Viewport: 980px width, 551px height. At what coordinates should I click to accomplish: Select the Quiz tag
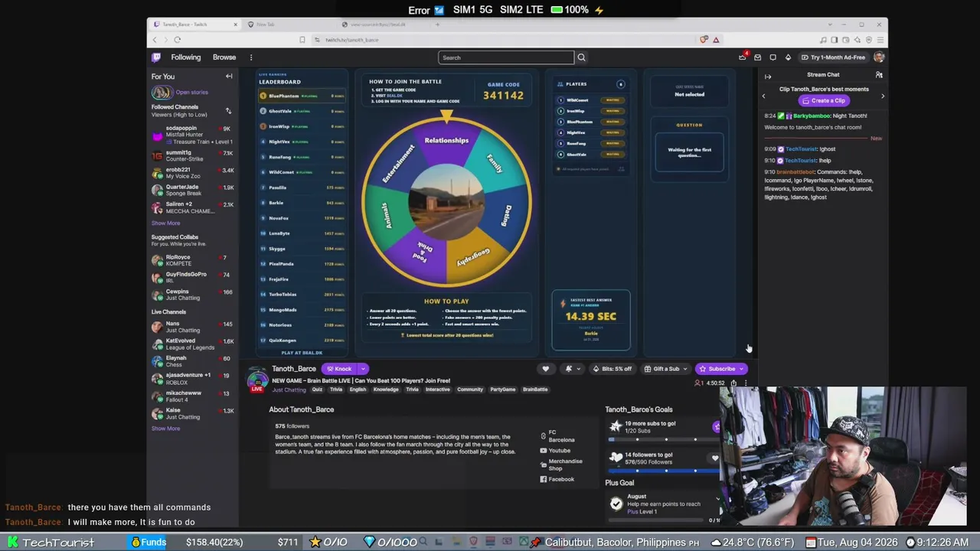coord(317,390)
